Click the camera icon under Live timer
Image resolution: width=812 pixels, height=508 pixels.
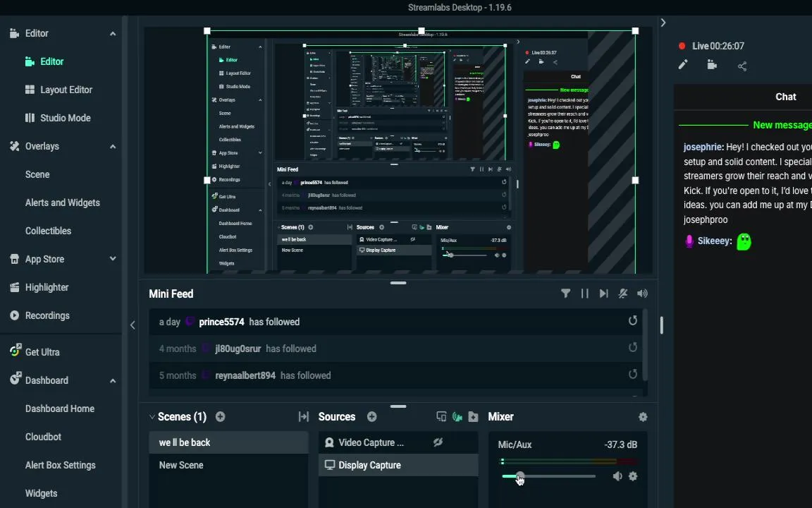point(712,65)
